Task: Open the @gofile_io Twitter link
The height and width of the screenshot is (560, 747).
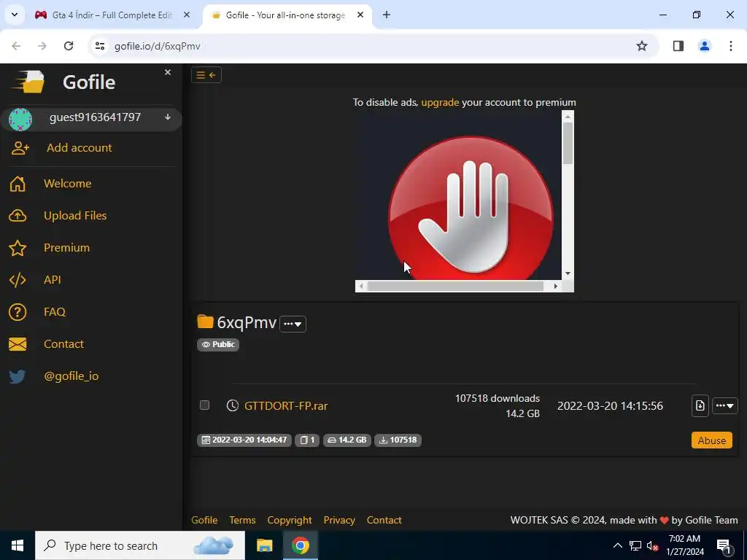Action: pos(71,376)
